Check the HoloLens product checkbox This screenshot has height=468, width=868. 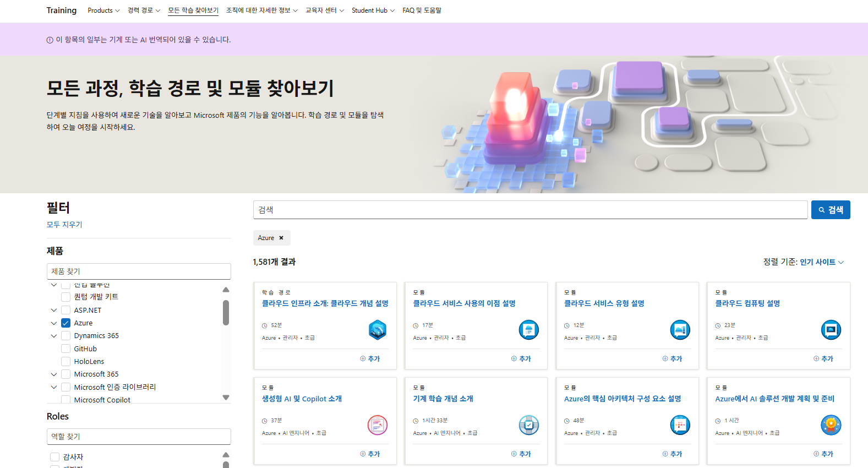[x=66, y=361]
